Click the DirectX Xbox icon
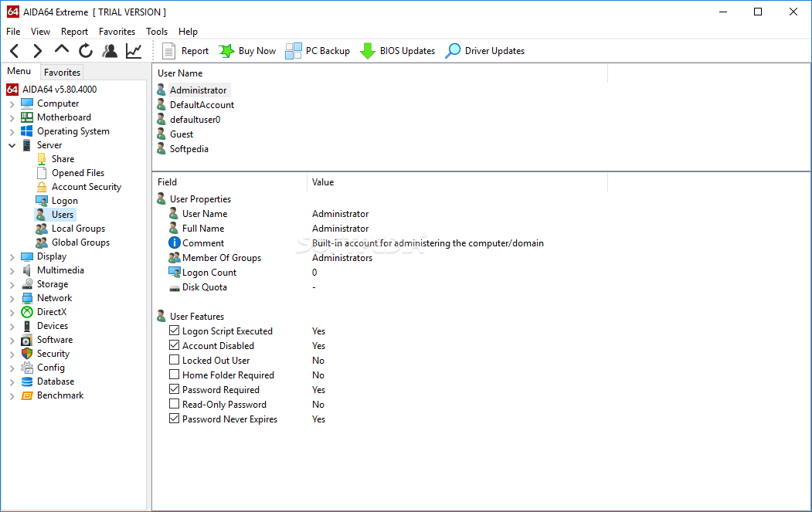812x512 pixels. pyautogui.click(x=27, y=312)
